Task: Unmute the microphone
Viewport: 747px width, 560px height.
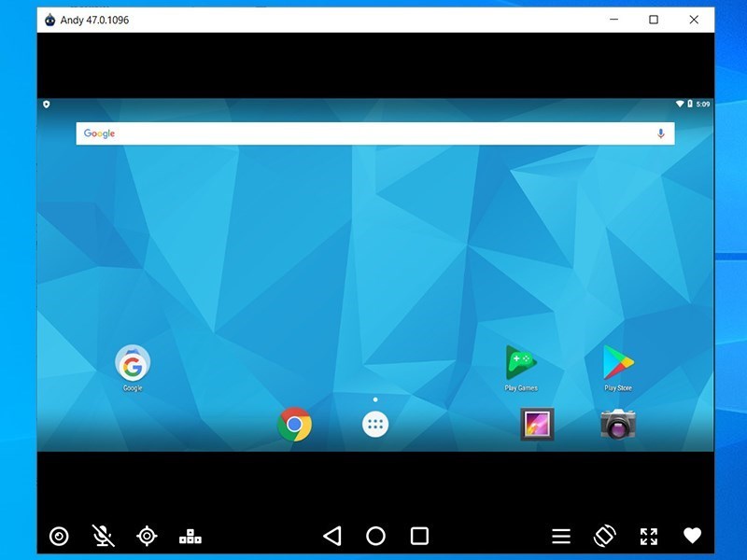Action: tap(103, 536)
